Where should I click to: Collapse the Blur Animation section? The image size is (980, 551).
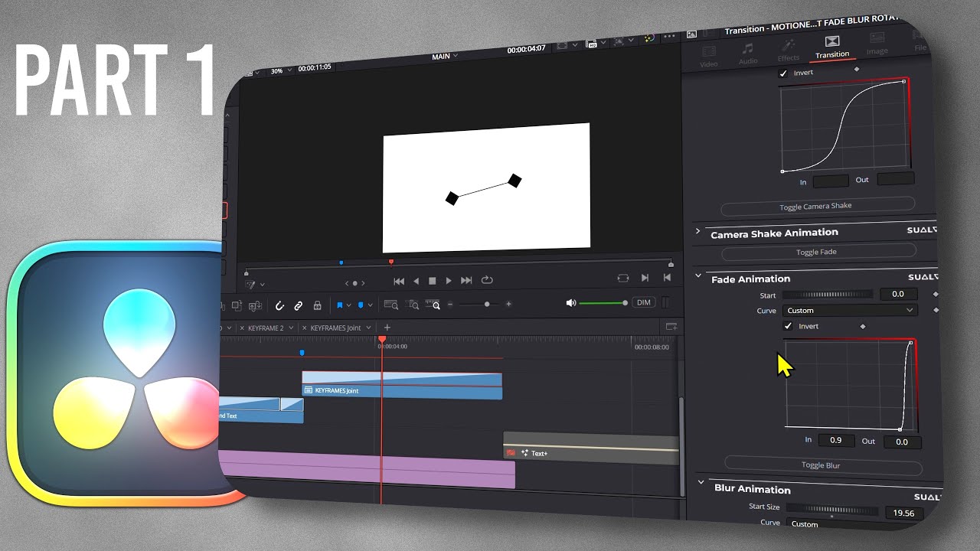(x=701, y=482)
